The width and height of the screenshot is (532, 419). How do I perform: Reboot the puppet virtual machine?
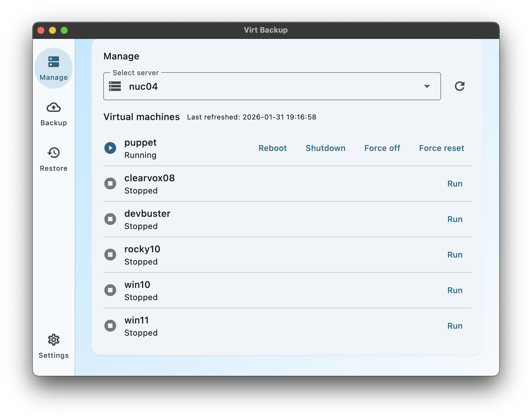click(x=272, y=148)
